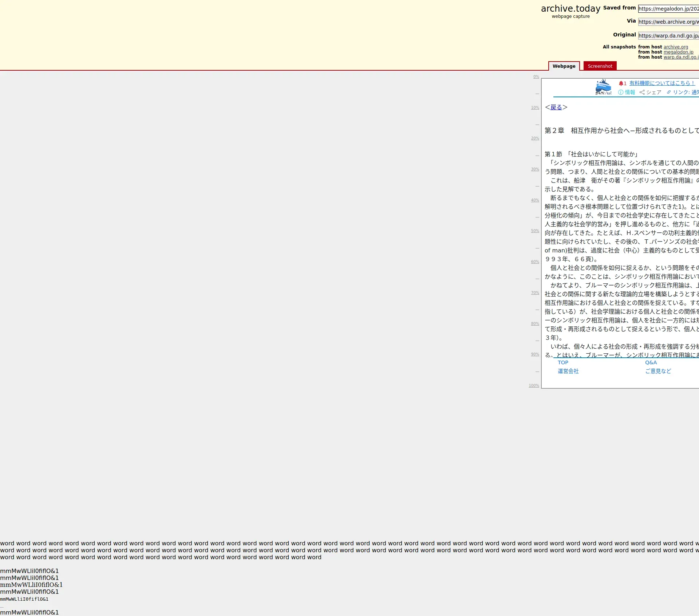This screenshot has width=699, height=616.
Task: Click the シェア share icon
Action: pyautogui.click(x=642, y=93)
